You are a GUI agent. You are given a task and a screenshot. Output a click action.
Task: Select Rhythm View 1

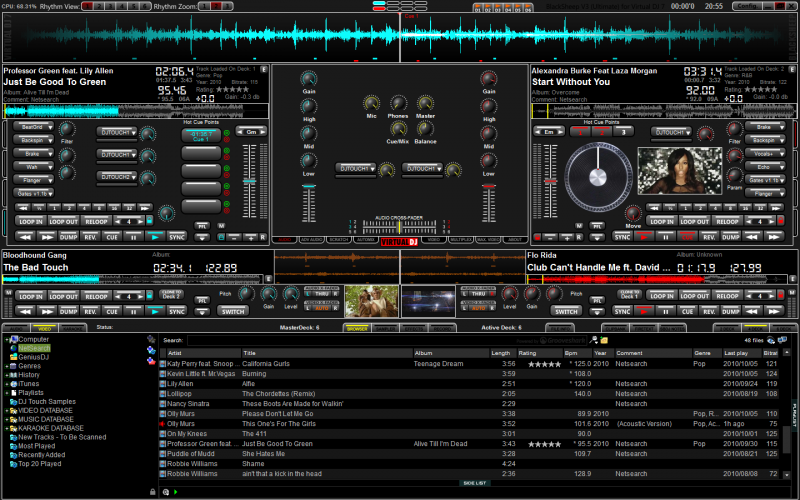87,6
